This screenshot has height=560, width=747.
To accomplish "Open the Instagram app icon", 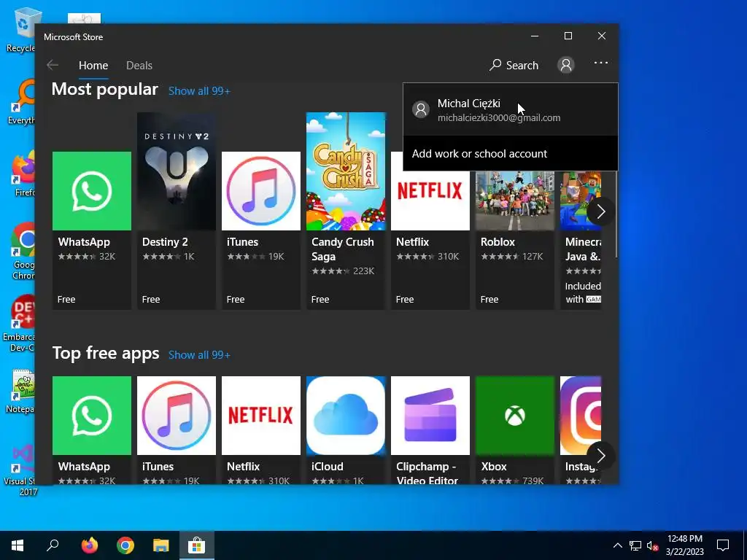I will (x=580, y=415).
